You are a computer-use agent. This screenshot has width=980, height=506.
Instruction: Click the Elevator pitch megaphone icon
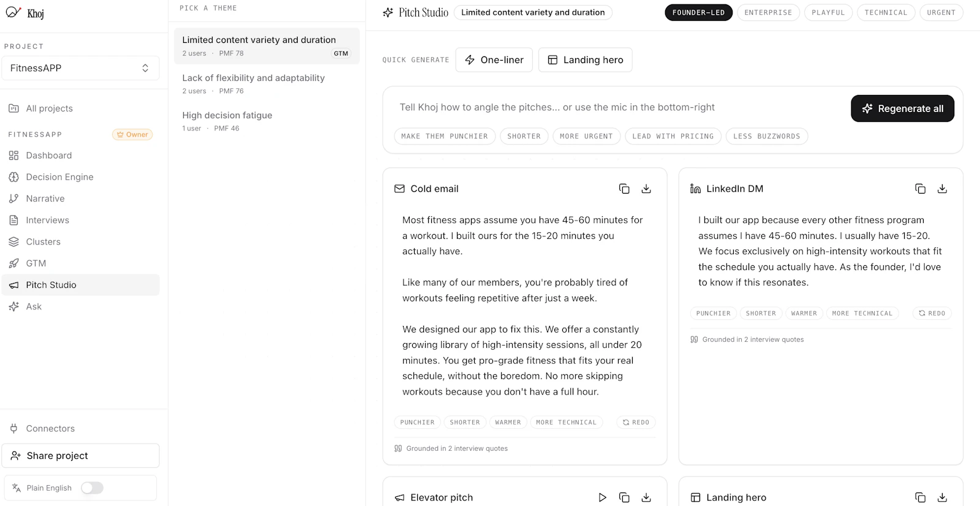click(x=399, y=497)
